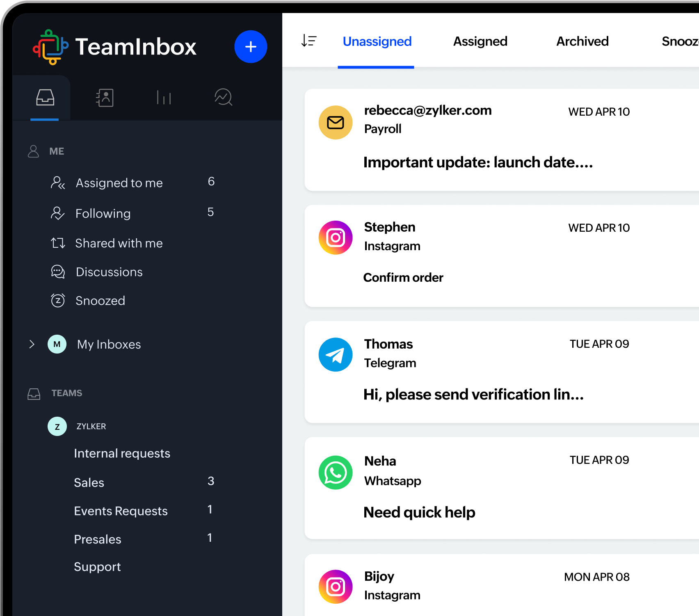Click the TEAMS inbox icon

tap(34, 394)
